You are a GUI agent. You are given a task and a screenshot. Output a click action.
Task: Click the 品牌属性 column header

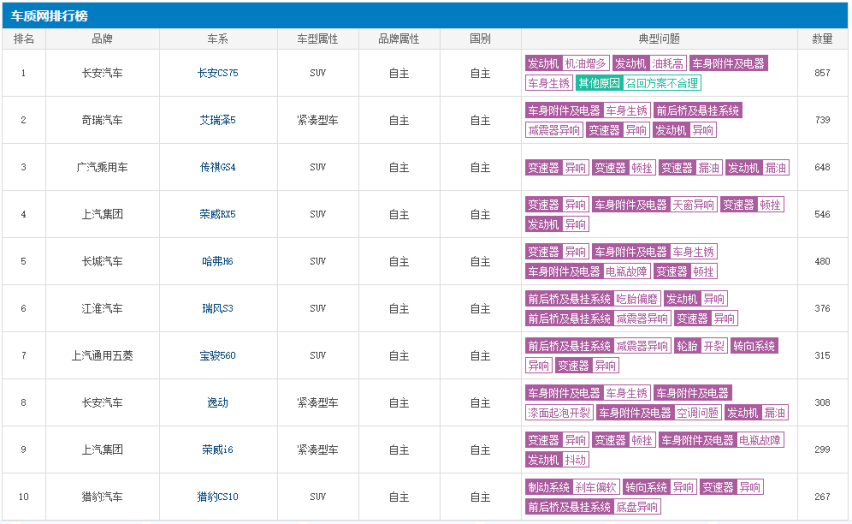click(x=399, y=39)
